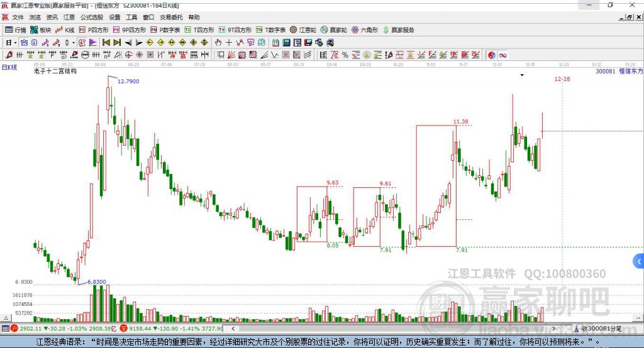Step chart right with black arrow
644x348 pixels.
click(x=139, y=43)
